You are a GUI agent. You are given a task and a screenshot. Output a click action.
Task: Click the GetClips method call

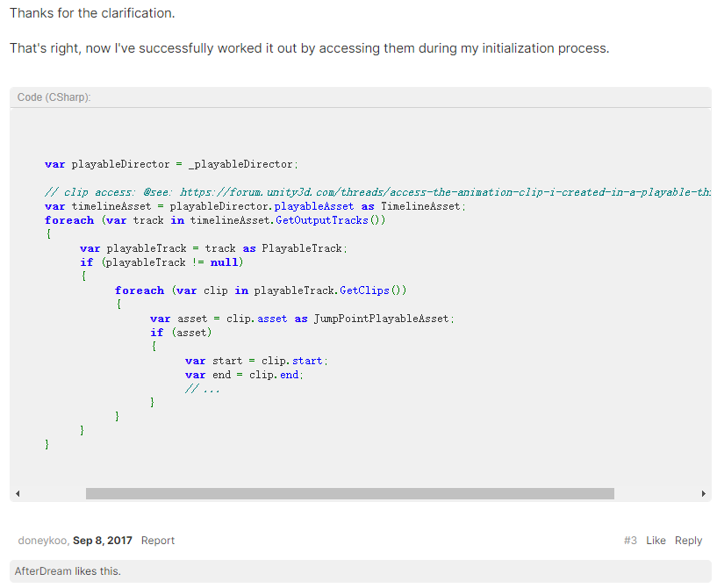[364, 290]
